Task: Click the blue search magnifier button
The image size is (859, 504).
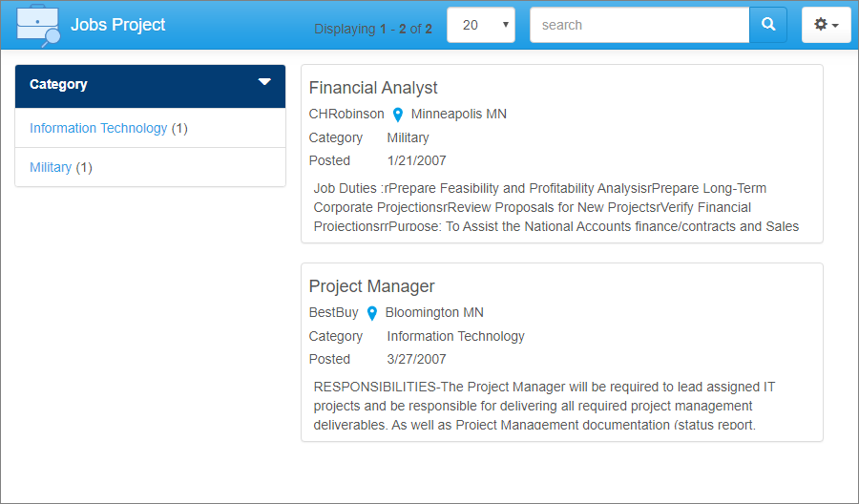Action: [x=767, y=25]
